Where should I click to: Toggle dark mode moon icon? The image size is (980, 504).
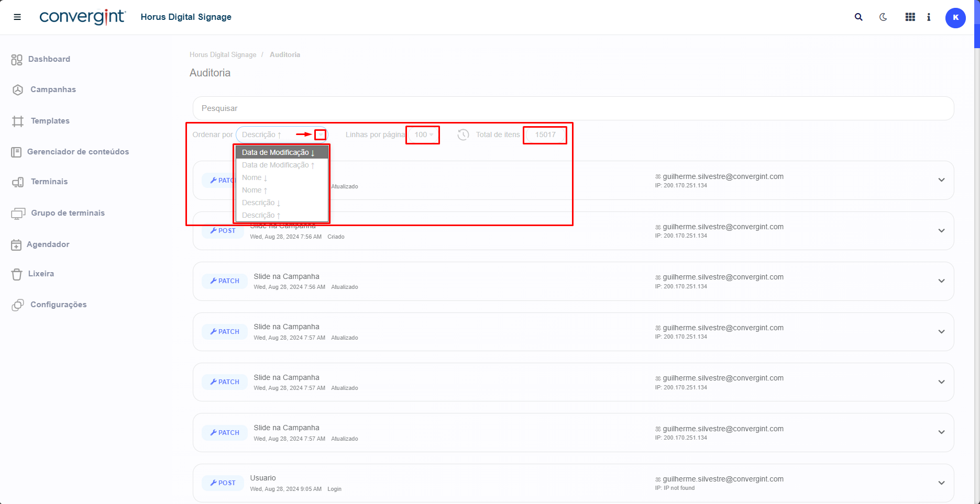[883, 17]
